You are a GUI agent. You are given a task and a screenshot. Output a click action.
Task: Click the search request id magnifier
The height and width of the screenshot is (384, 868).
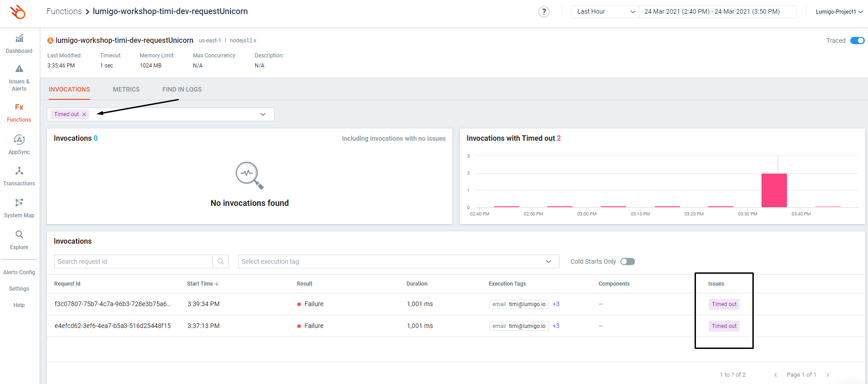221,261
